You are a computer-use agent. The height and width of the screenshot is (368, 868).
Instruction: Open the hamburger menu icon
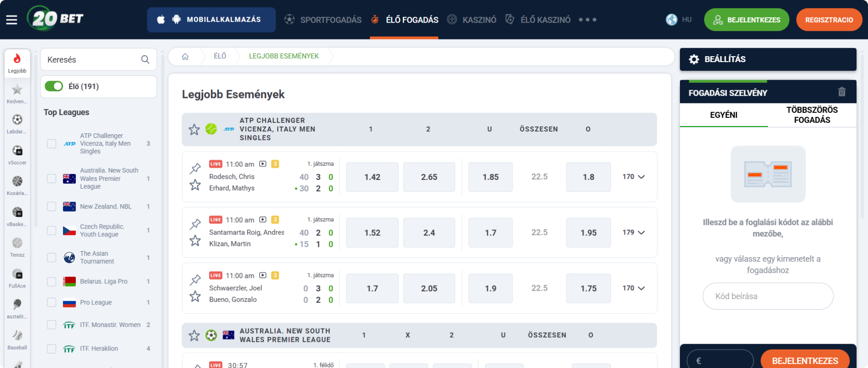(11, 20)
